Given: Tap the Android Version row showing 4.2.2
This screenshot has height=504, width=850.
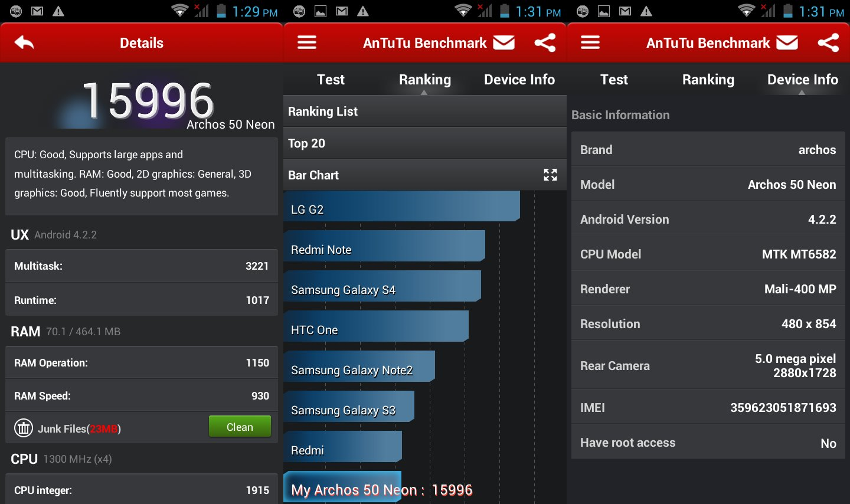Looking at the screenshot, I should point(708,219).
